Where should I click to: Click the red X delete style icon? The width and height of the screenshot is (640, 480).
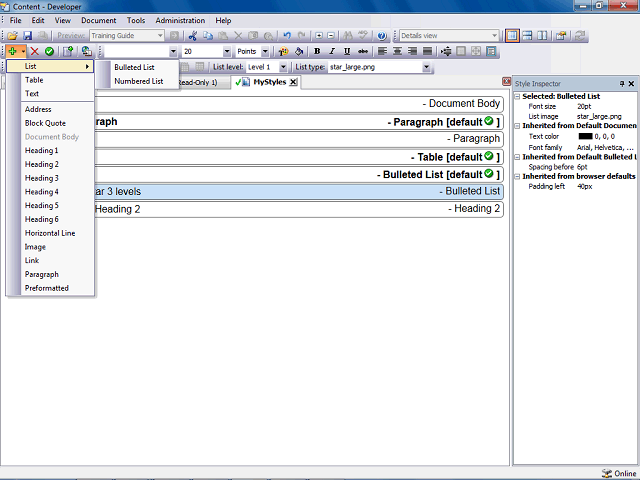(35, 51)
